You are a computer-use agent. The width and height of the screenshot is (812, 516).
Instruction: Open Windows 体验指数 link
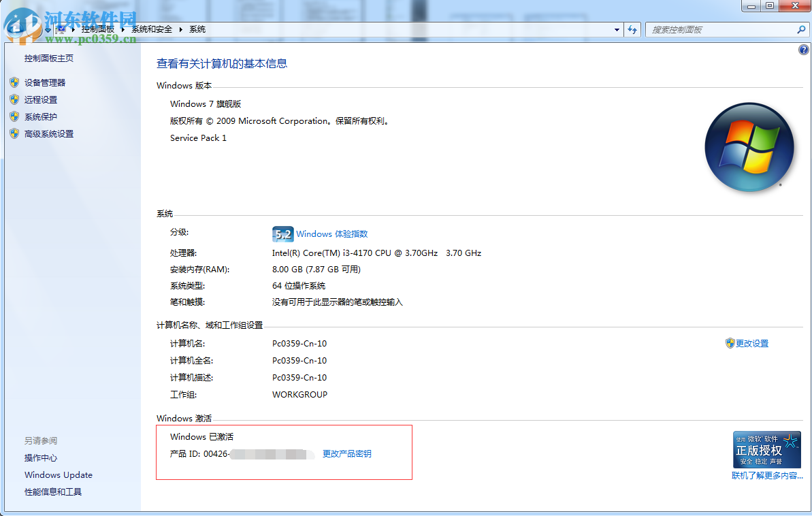pos(331,233)
